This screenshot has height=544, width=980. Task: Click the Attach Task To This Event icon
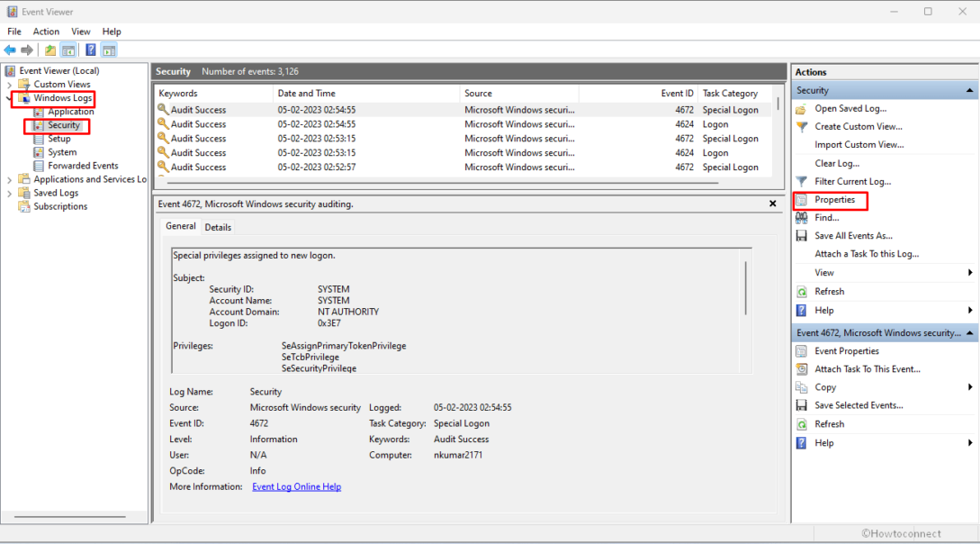[x=801, y=369]
